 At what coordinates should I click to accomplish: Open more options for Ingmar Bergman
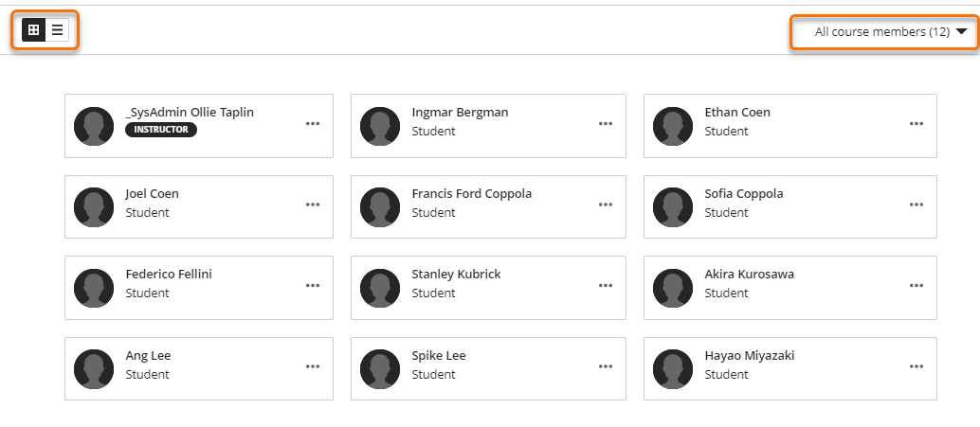tap(606, 124)
